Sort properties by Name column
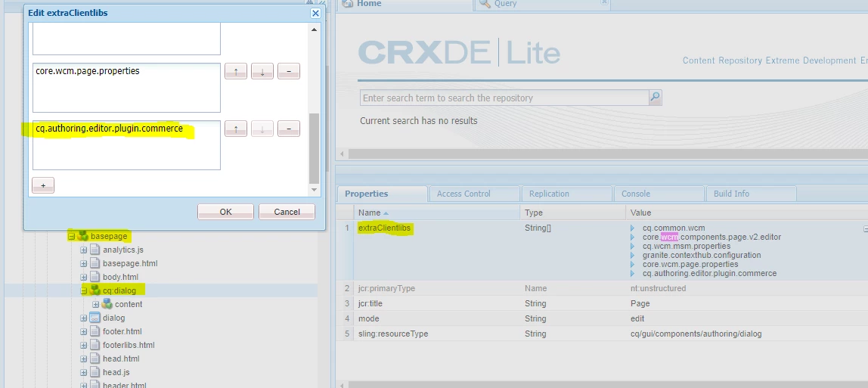The image size is (868, 388). [436, 213]
